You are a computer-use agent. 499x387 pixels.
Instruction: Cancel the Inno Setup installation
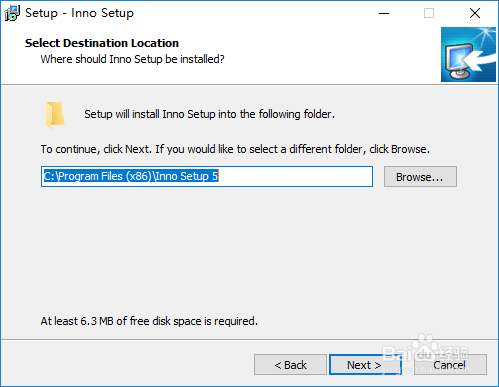[x=450, y=365]
